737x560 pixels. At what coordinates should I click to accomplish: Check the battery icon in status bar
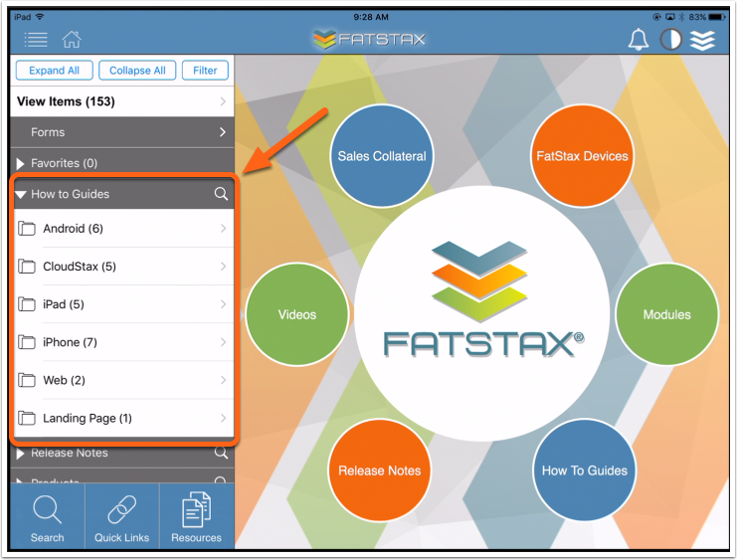coord(717,17)
